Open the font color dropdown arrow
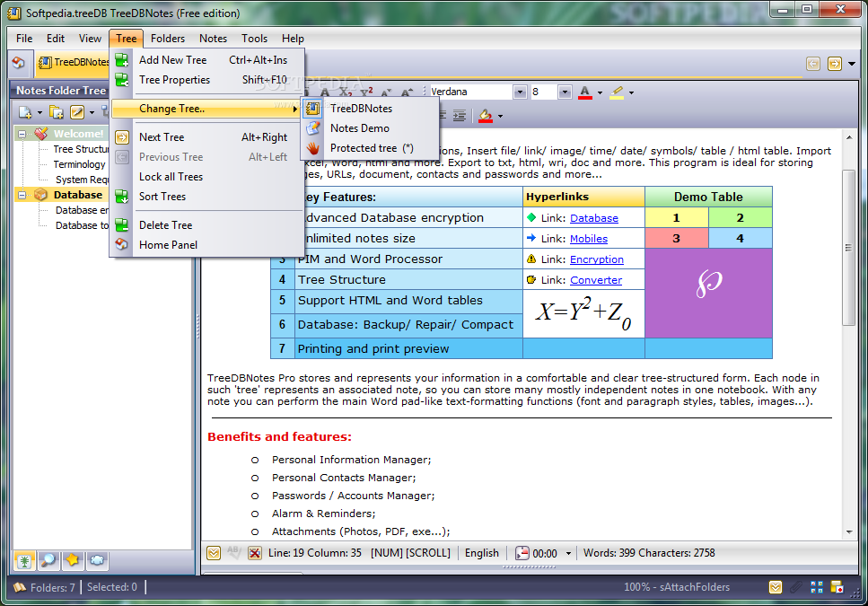Viewport: 868px width, 606px height. click(x=601, y=93)
